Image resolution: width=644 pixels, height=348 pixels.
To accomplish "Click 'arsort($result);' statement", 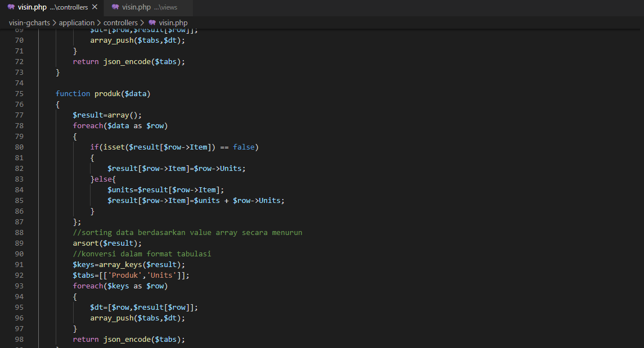I will pyautogui.click(x=107, y=243).
